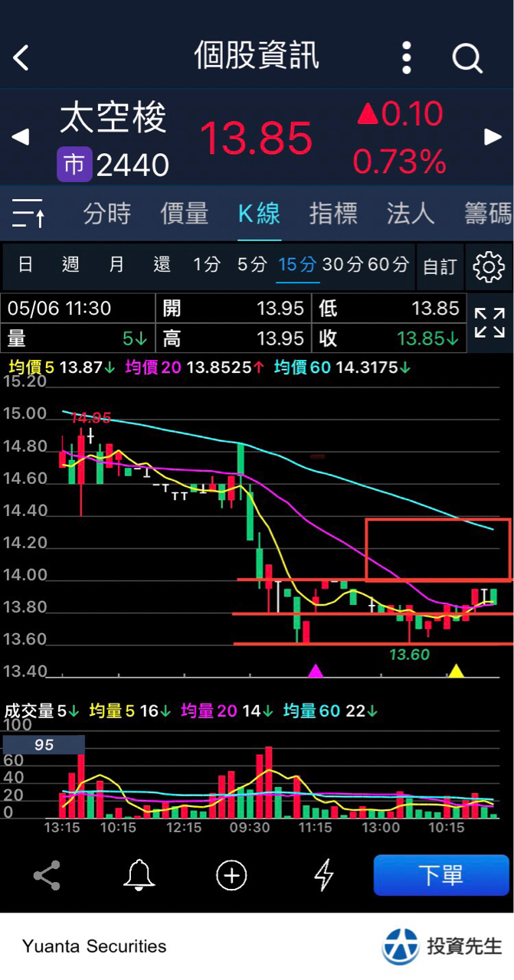514x980 pixels.
Task: Tap the 自訂 custom interval button
Action: (440, 266)
